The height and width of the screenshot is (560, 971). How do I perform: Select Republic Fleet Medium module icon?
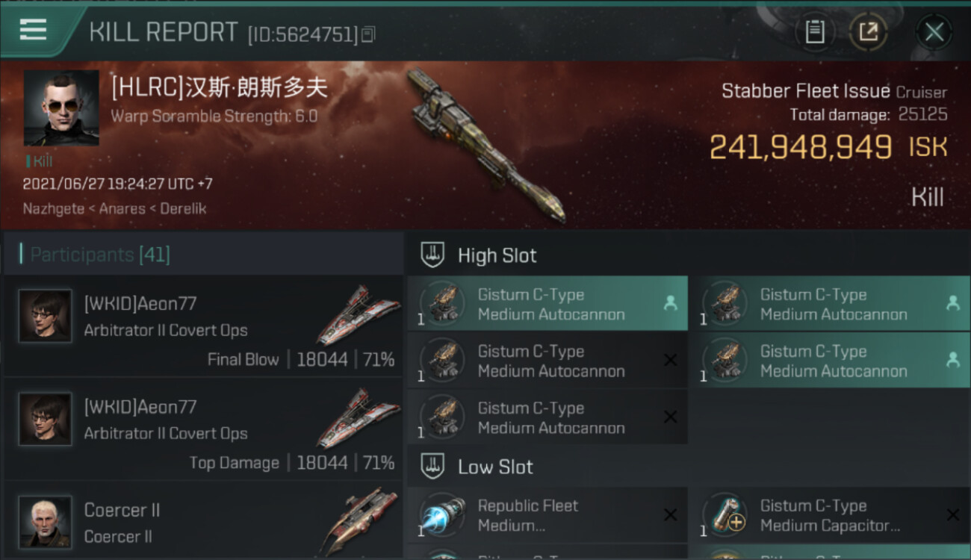tap(443, 515)
